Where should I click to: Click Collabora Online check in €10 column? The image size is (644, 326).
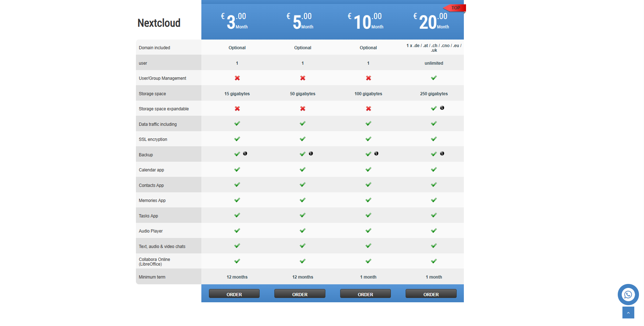point(369,261)
